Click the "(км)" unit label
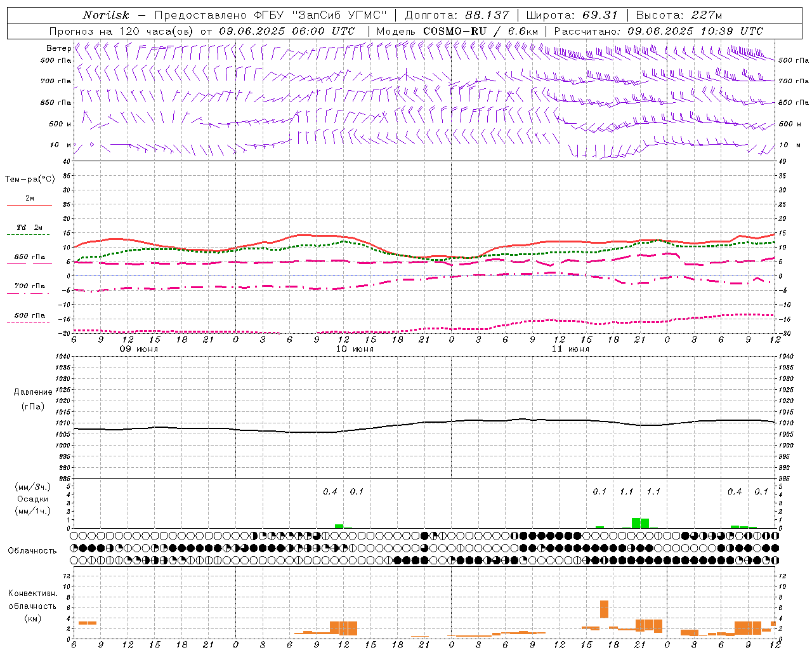The height and width of the screenshot is (650, 812). coord(32,618)
